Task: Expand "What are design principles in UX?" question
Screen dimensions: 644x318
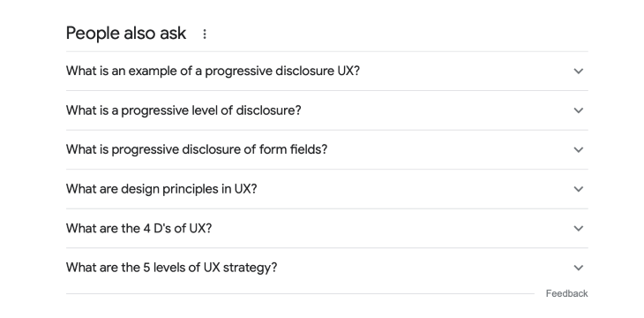Action: pos(327,189)
